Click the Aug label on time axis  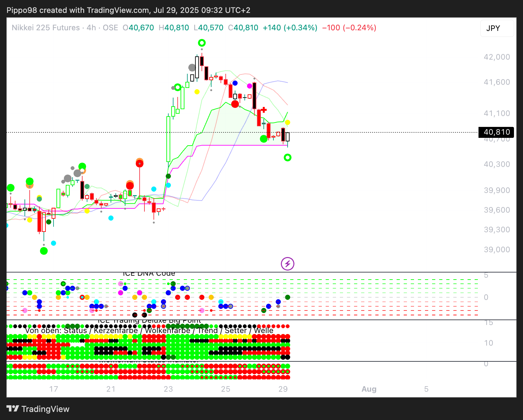pos(369,389)
